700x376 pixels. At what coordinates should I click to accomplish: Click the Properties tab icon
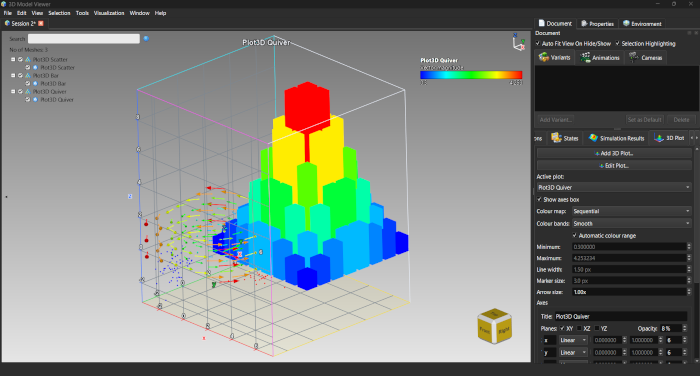coord(584,24)
